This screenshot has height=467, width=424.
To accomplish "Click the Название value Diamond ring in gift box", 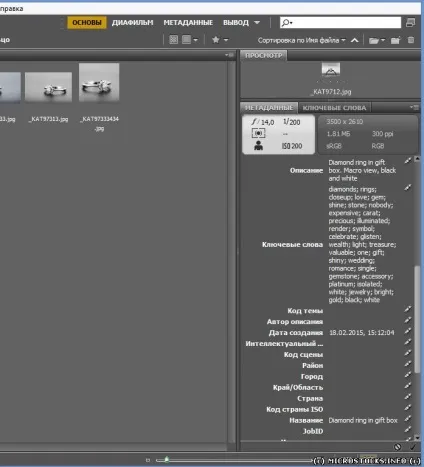I will point(363,420).
